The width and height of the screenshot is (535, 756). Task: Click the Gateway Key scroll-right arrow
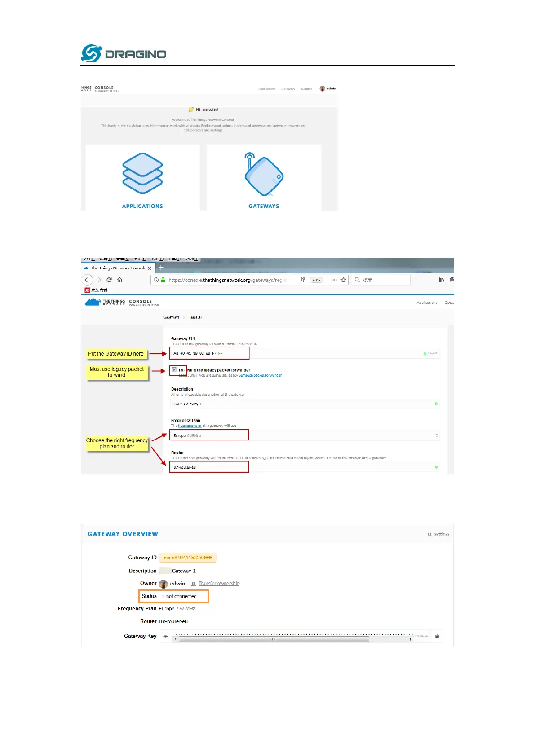(411, 639)
